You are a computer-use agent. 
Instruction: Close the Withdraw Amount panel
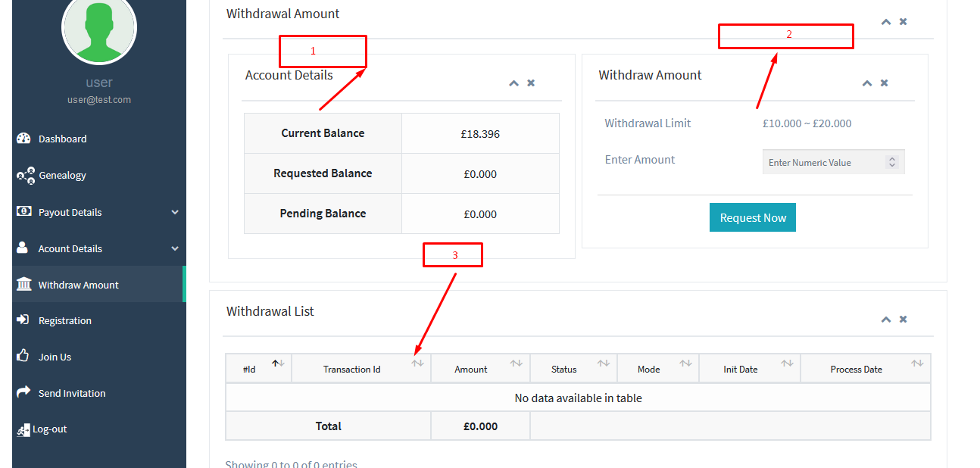[884, 83]
